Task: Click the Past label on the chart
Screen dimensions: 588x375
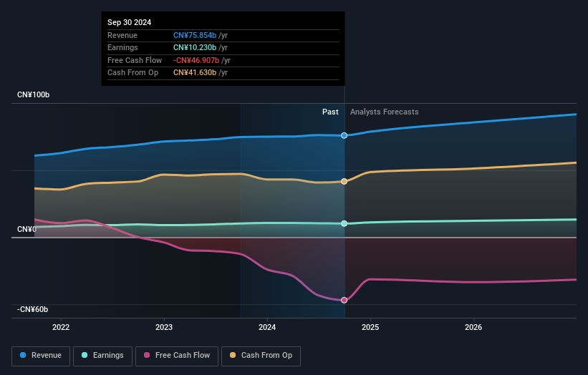Action: 330,112
